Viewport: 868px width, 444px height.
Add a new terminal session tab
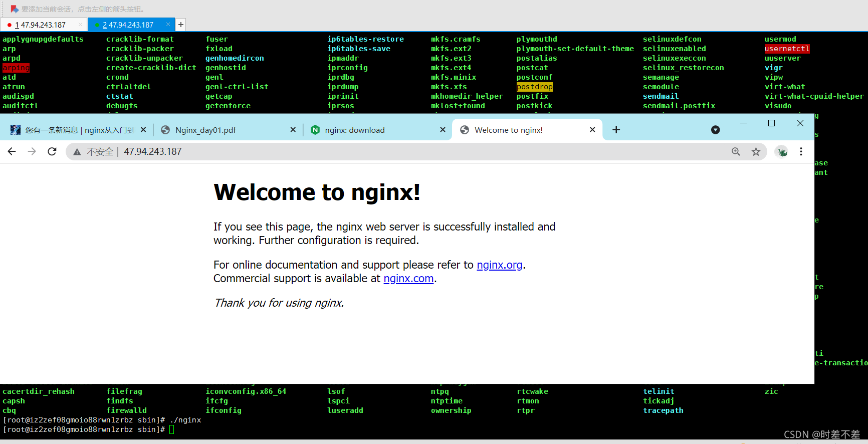(181, 25)
